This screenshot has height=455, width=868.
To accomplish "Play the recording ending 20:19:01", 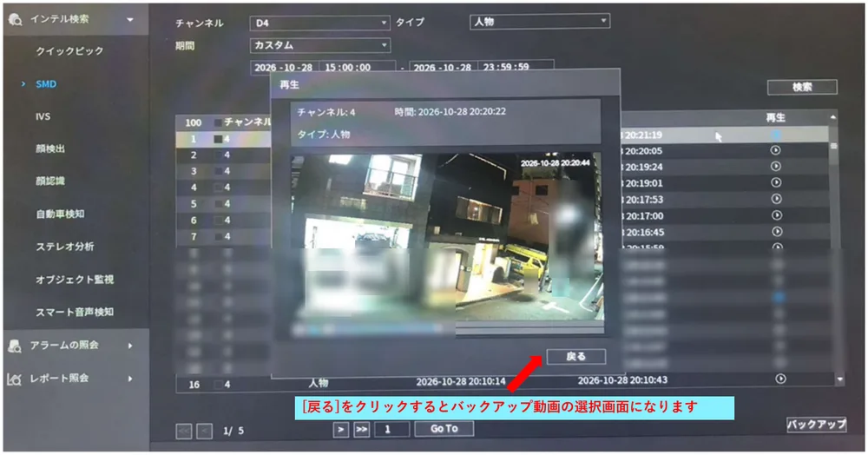I will [776, 182].
